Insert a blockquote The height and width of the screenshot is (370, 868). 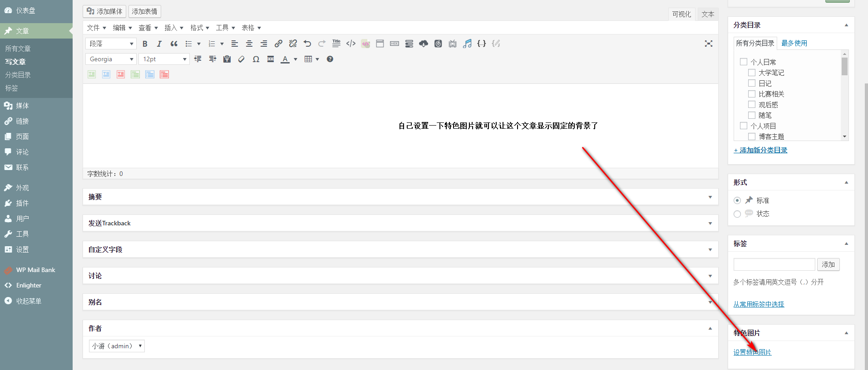point(174,44)
